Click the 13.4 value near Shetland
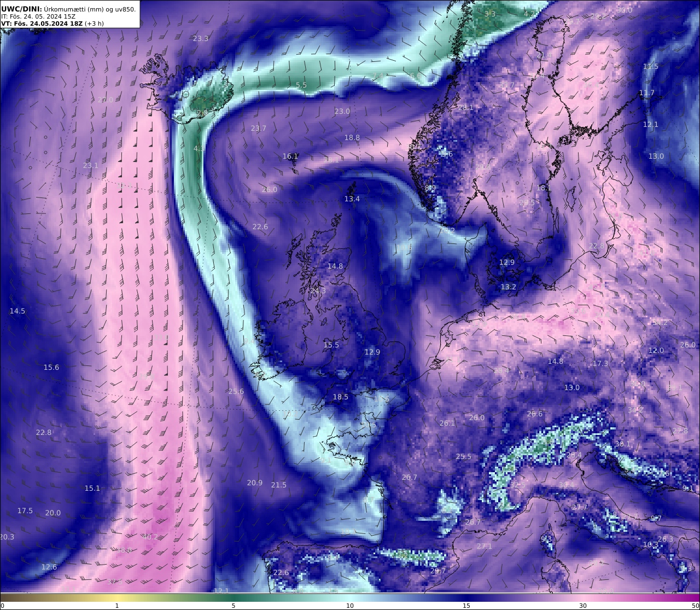Image resolution: width=700 pixels, height=610 pixels. [352, 199]
